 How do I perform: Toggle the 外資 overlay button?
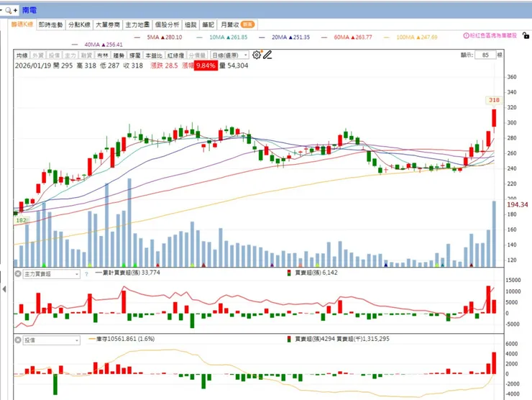38,55
